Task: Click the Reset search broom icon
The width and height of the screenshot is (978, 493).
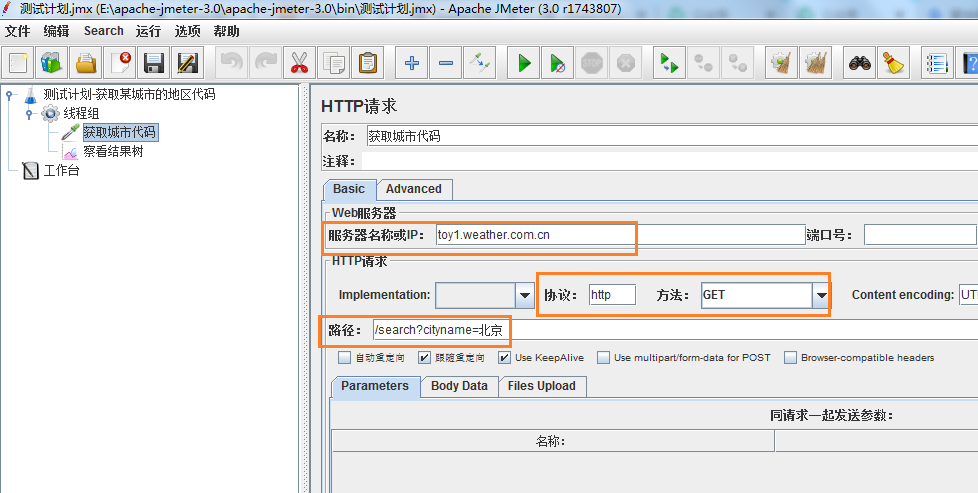Action: [x=894, y=62]
